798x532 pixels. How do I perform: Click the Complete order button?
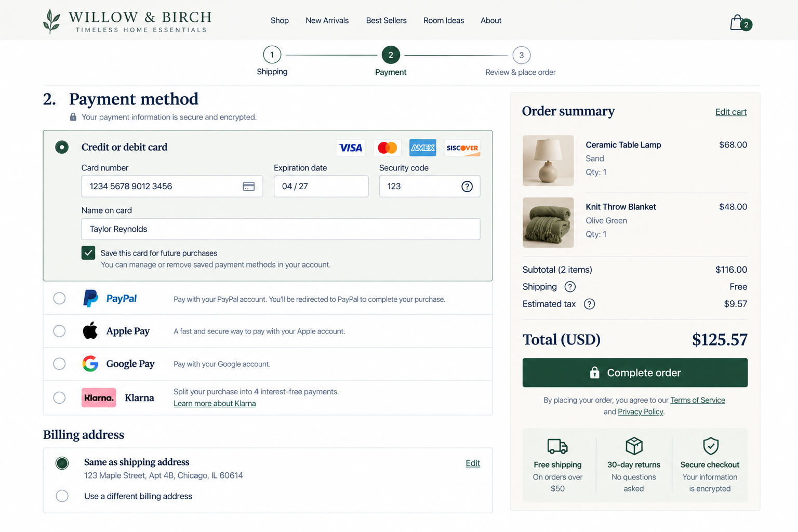pyautogui.click(x=635, y=373)
